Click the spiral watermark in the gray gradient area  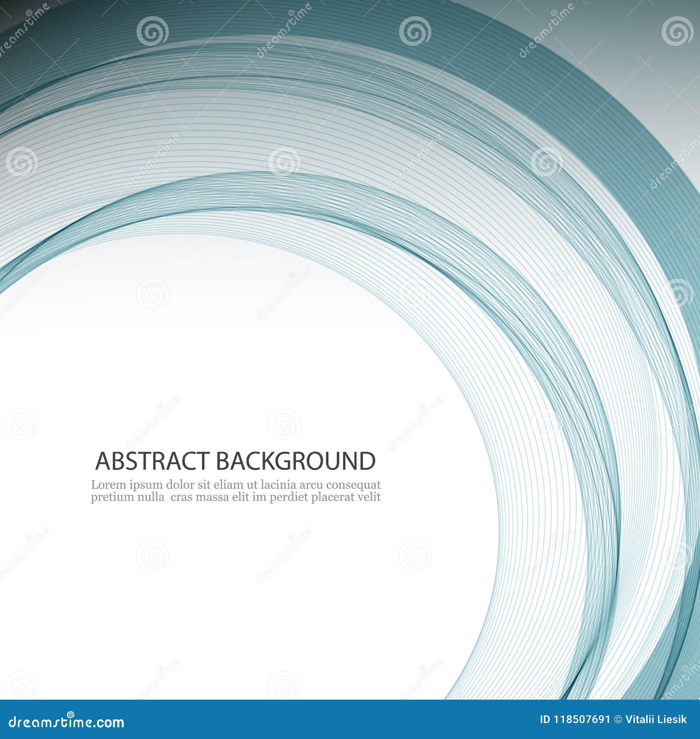click(677, 31)
